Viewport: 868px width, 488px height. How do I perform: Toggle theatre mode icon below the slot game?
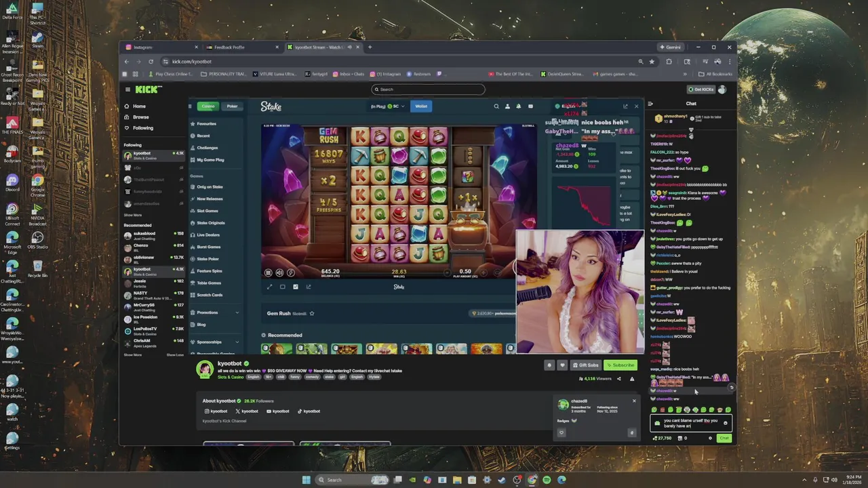283,287
